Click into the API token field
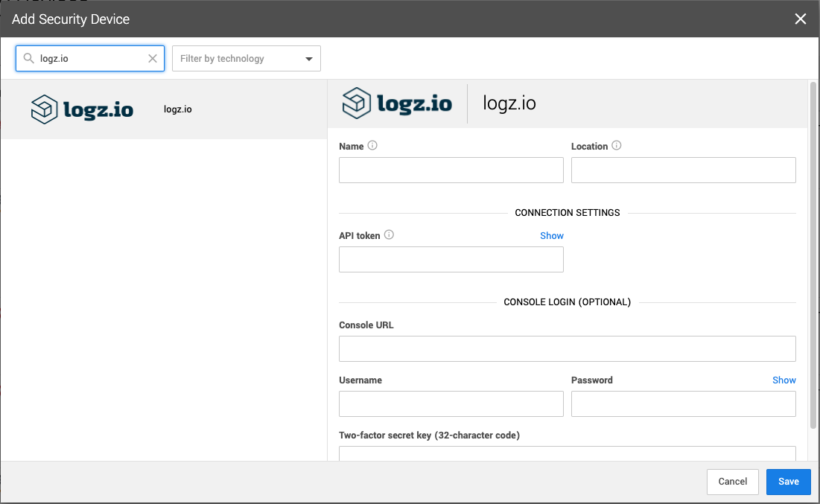 (451, 259)
